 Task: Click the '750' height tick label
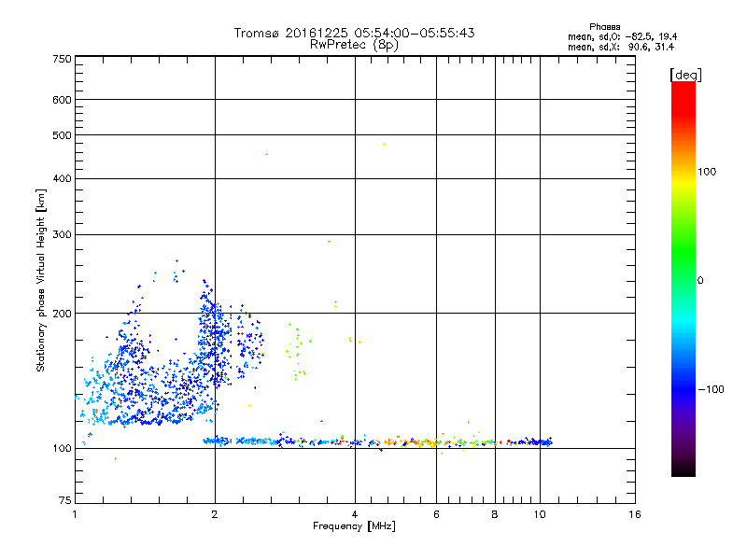point(62,59)
